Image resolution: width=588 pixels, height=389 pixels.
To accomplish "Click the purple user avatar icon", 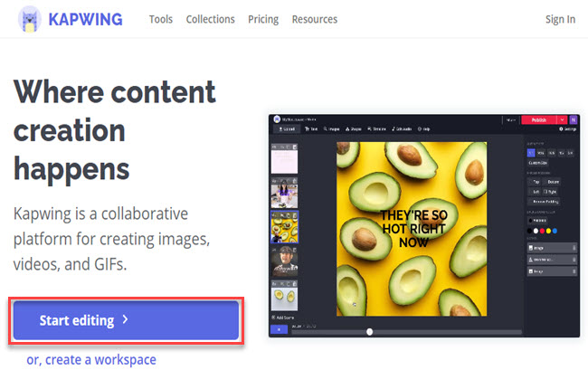I will 574,119.
